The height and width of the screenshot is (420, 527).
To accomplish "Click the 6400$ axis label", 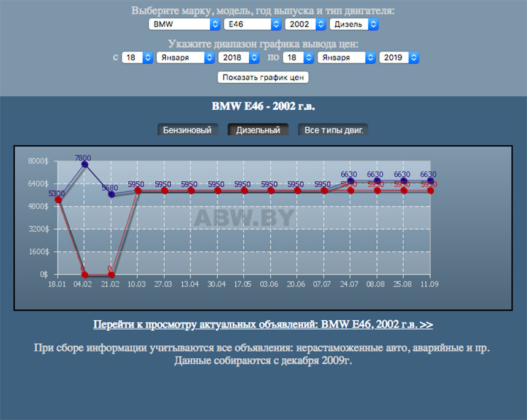I will tap(39, 184).
